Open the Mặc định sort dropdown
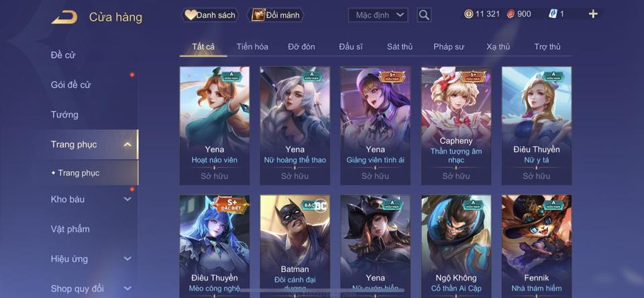The image size is (644, 298). click(378, 15)
